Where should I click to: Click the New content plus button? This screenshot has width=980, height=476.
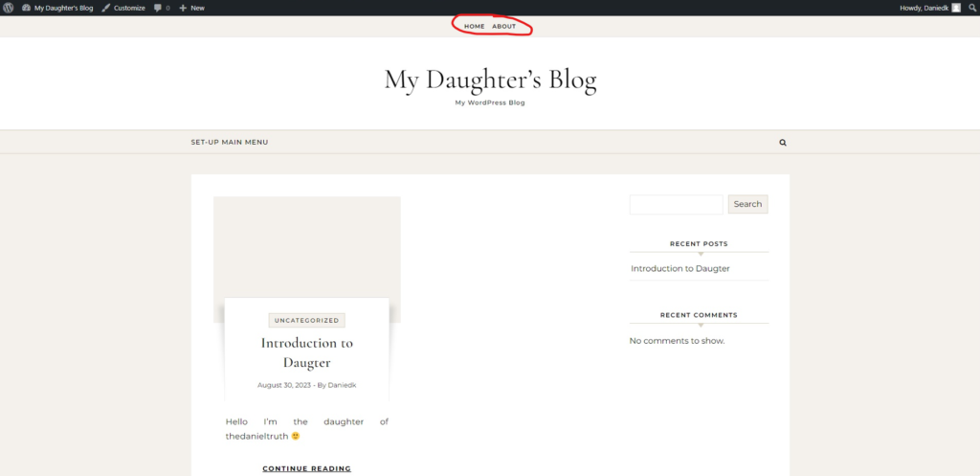(191, 8)
